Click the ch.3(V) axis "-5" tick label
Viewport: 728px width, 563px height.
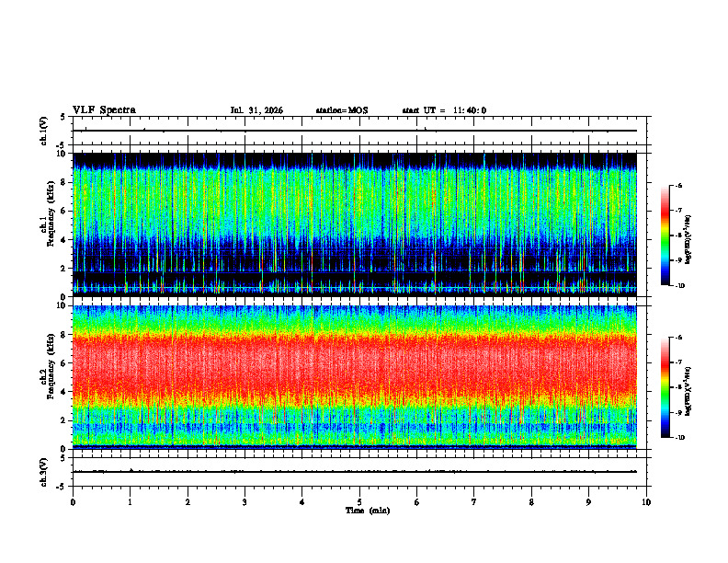(x=63, y=487)
